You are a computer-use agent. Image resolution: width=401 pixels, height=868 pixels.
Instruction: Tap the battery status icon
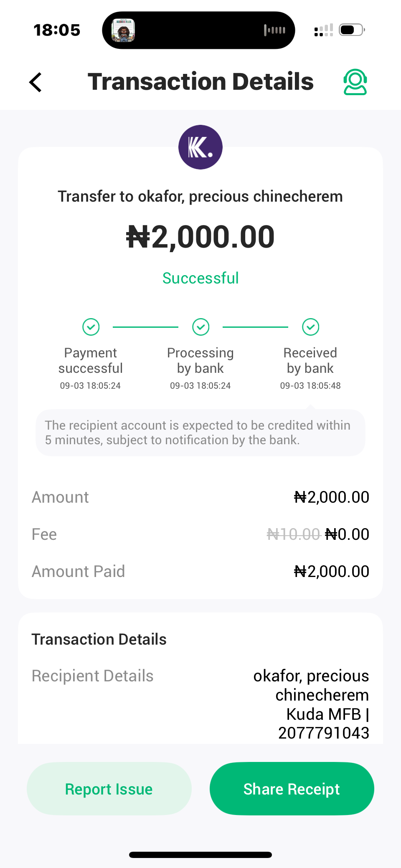pyautogui.click(x=351, y=30)
